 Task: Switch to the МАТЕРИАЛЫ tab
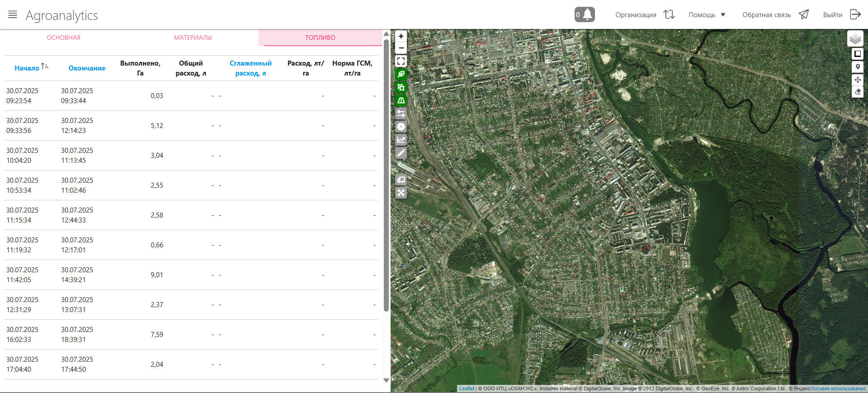[x=193, y=38]
